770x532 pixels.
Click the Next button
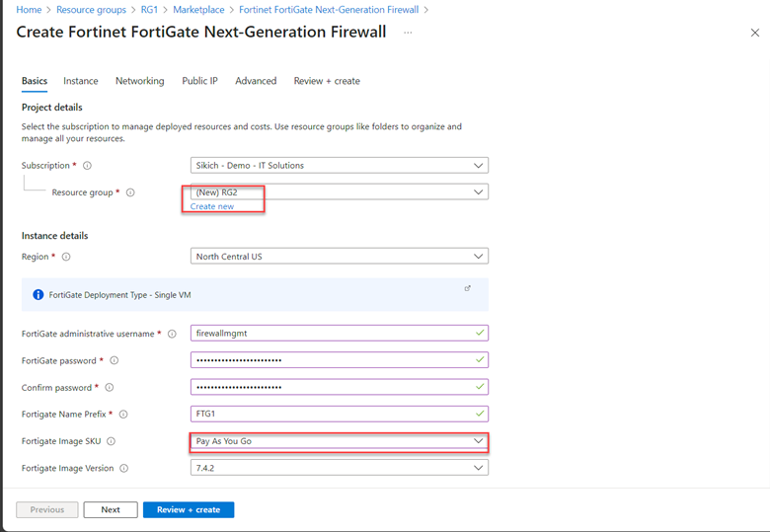point(111,510)
